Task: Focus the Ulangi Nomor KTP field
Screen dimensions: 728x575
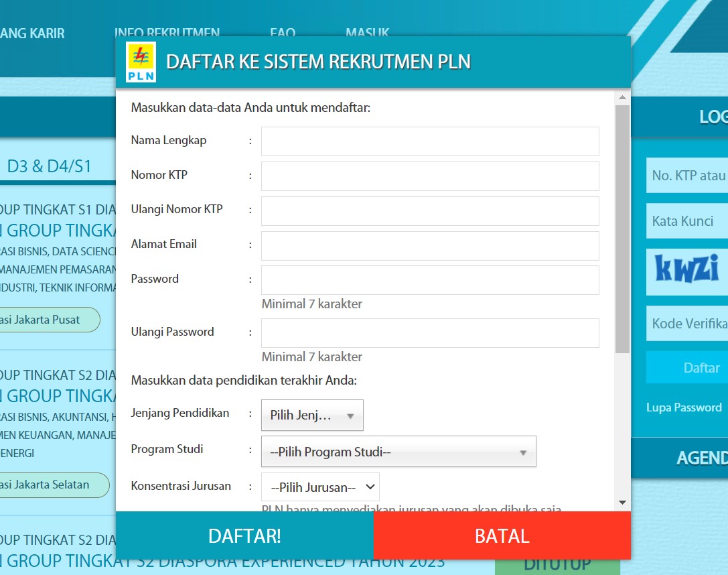Action: tap(430, 211)
